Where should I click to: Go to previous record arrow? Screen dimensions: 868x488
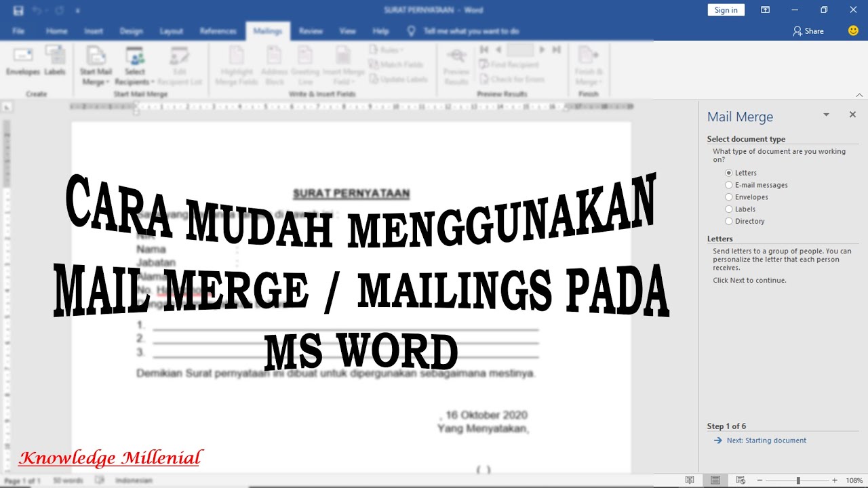click(x=498, y=50)
